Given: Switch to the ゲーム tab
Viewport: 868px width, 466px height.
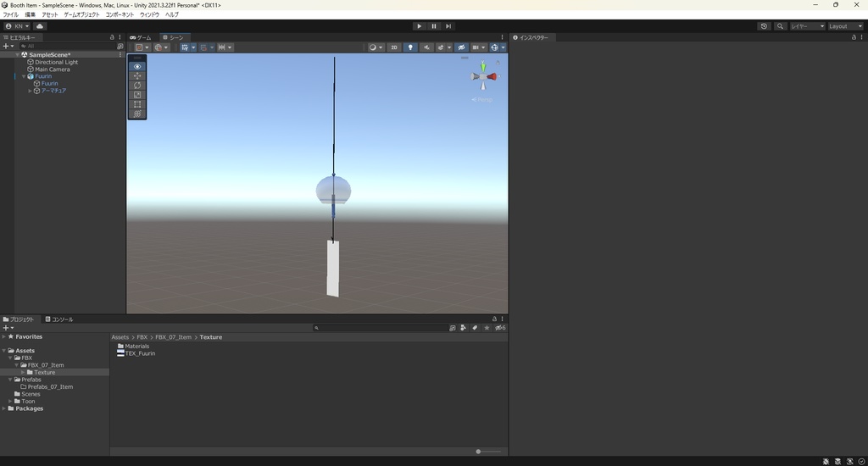Looking at the screenshot, I should (x=141, y=37).
